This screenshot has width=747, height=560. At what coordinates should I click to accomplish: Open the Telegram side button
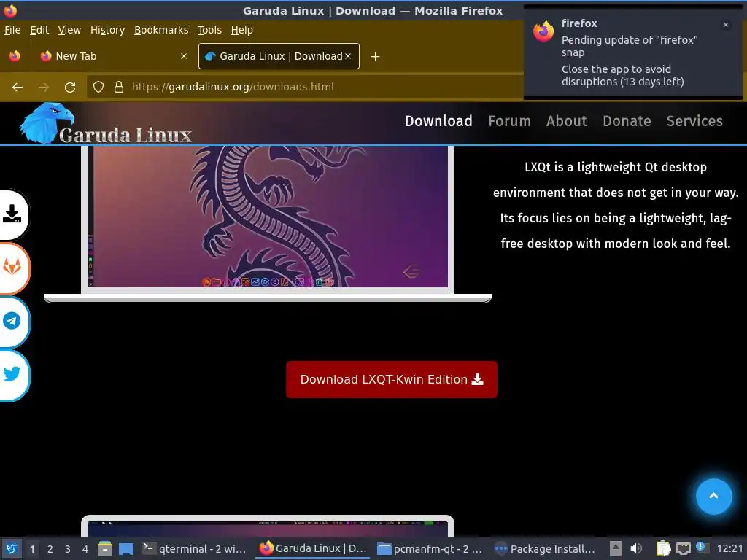coord(12,322)
